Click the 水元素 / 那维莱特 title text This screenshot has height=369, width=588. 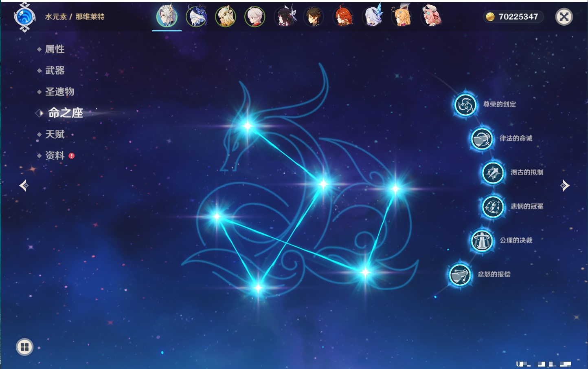tap(75, 17)
